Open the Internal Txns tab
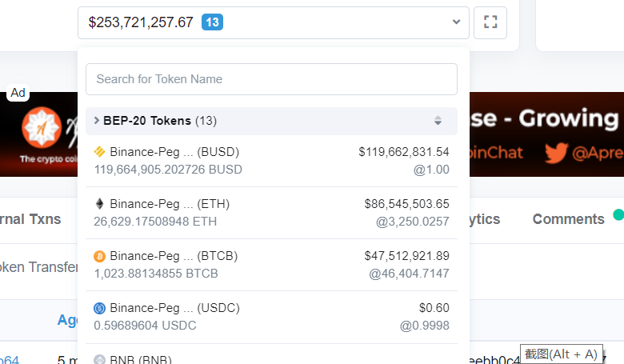This screenshot has height=364, width=624. (x=30, y=219)
